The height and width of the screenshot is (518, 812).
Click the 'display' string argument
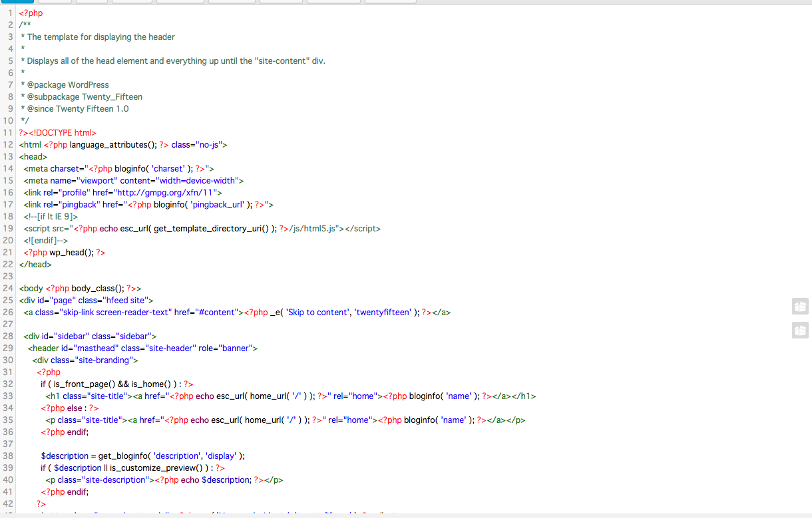(x=221, y=456)
